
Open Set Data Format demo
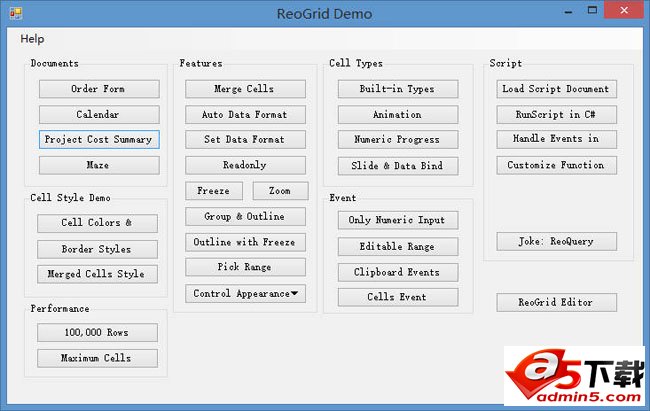click(245, 139)
